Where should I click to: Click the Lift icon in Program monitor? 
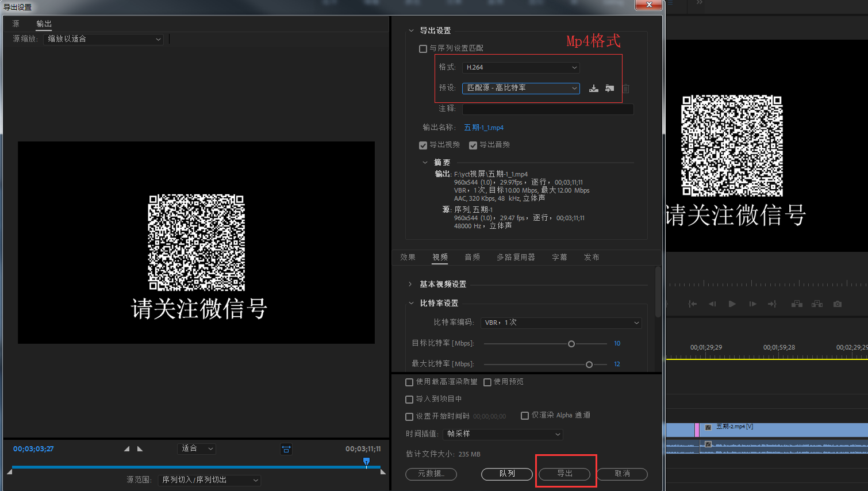[797, 304]
